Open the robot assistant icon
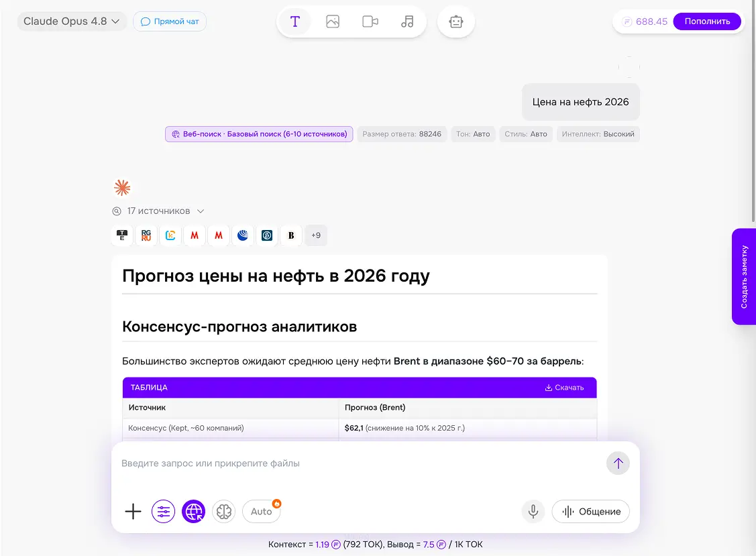 (x=456, y=21)
